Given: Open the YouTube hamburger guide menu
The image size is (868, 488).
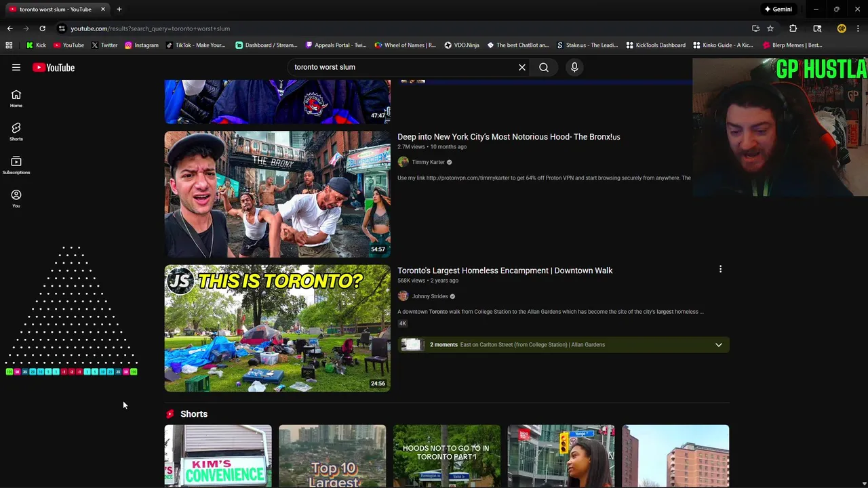Looking at the screenshot, I should pos(16,67).
